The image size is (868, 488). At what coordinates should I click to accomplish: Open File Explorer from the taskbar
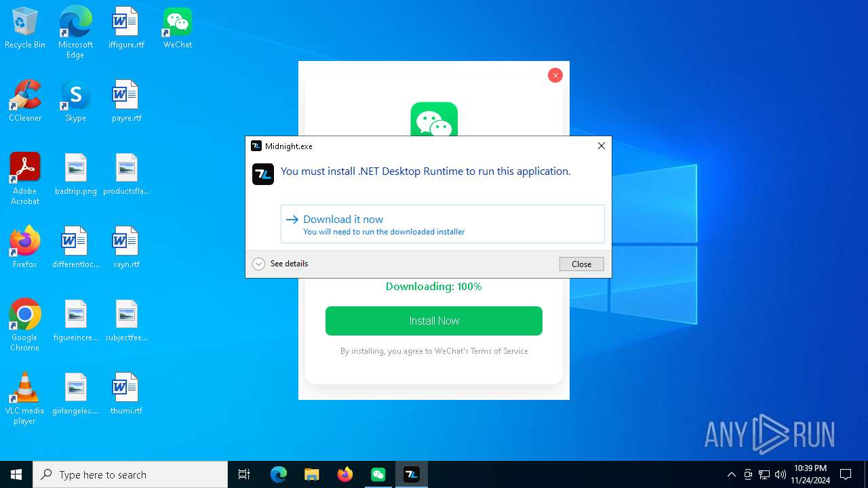tap(312, 474)
